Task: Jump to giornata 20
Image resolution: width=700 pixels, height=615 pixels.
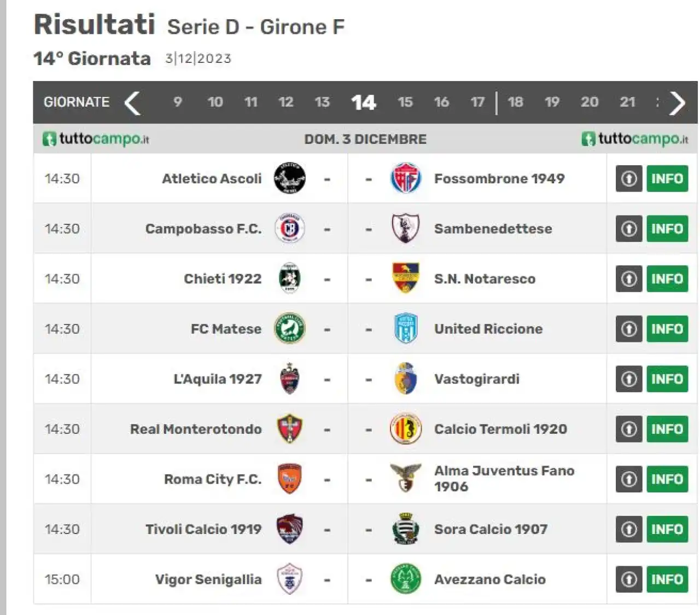Action: (590, 102)
